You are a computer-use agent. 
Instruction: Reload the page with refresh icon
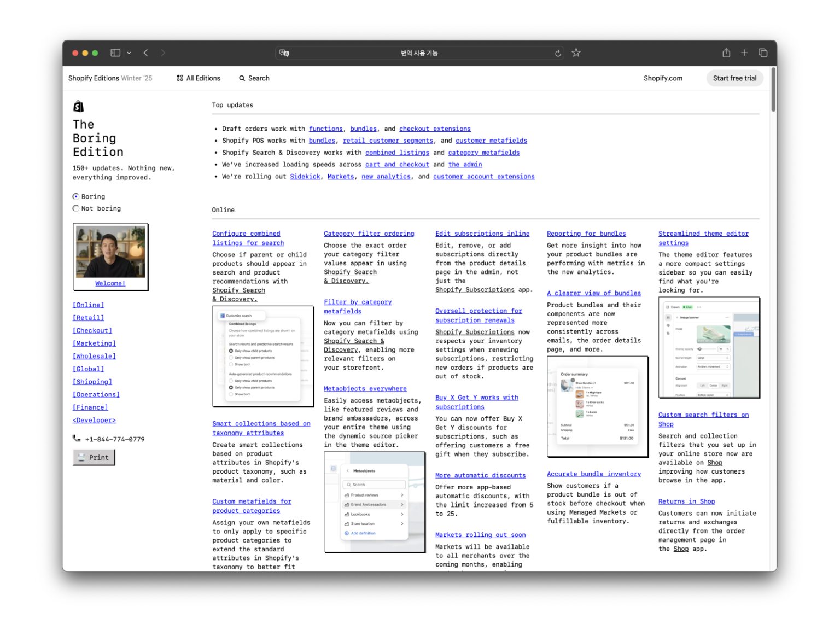coord(558,53)
